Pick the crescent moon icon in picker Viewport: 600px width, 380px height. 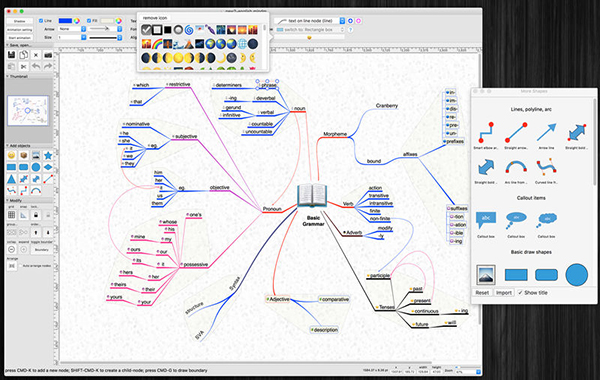pos(221,58)
